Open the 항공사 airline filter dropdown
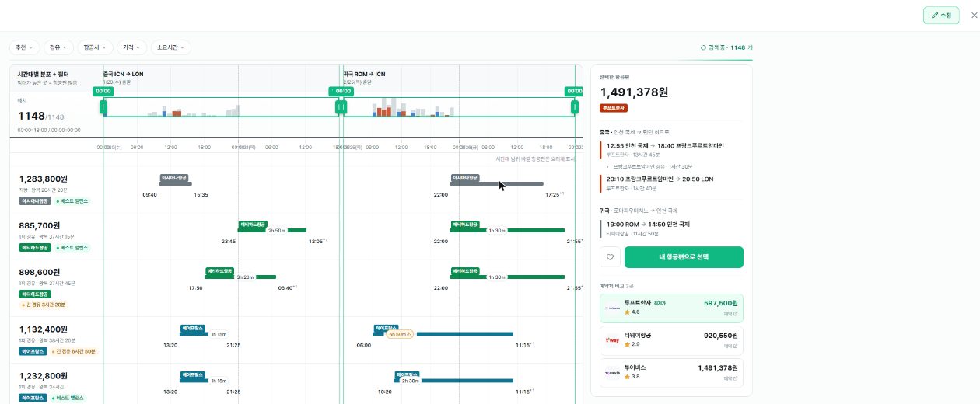Image resolution: width=980 pixels, height=404 pixels. pos(96,47)
